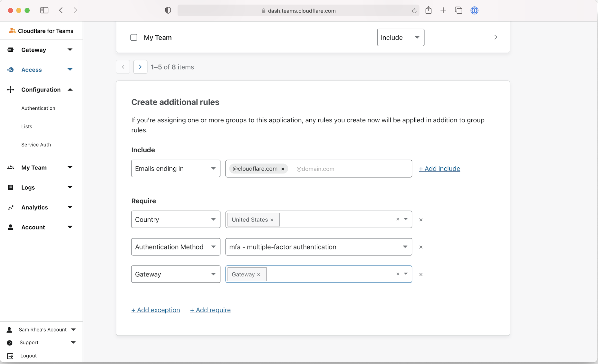Screen dimensions: 598x364
Task: Open Service Auth under Configuration
Action: point(36,145)
